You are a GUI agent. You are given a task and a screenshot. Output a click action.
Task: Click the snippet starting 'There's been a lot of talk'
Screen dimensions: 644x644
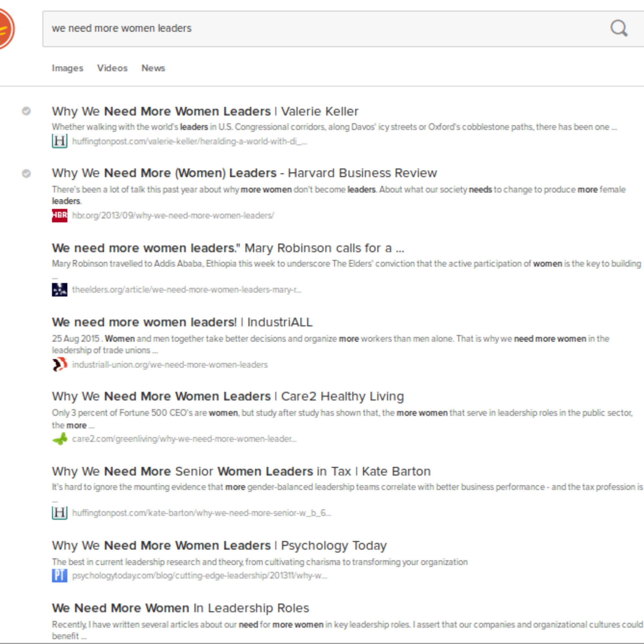[x=339, y=195]
